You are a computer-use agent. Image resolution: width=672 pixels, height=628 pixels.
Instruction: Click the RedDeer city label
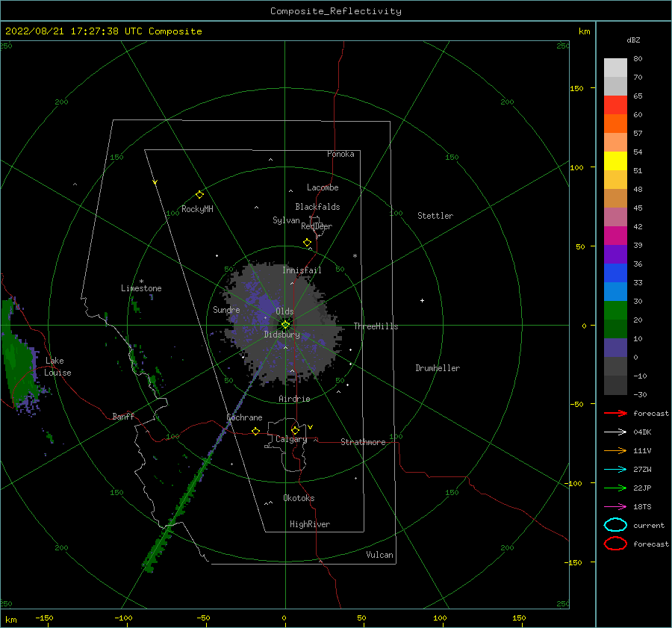[x=317, y=226]
